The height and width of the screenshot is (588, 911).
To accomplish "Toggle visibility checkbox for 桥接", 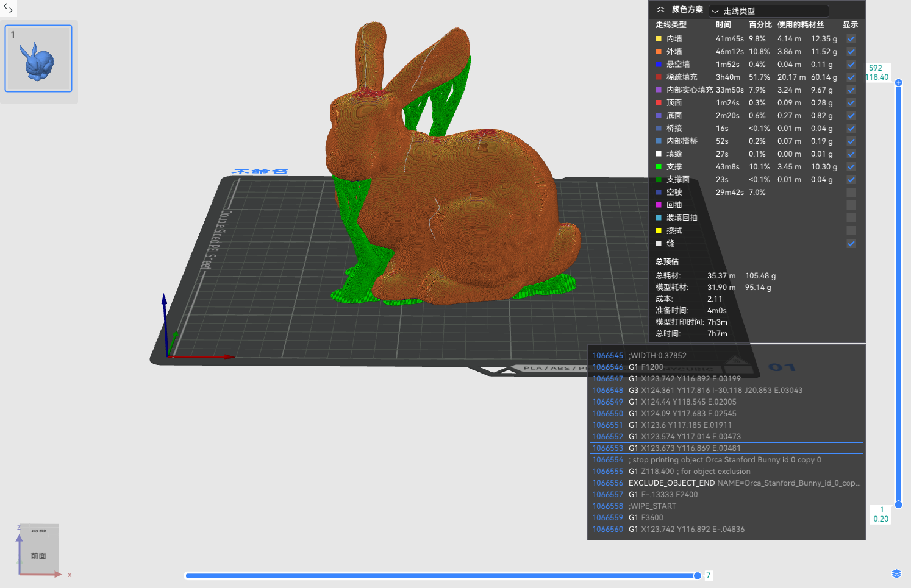I will click(851, 128).
